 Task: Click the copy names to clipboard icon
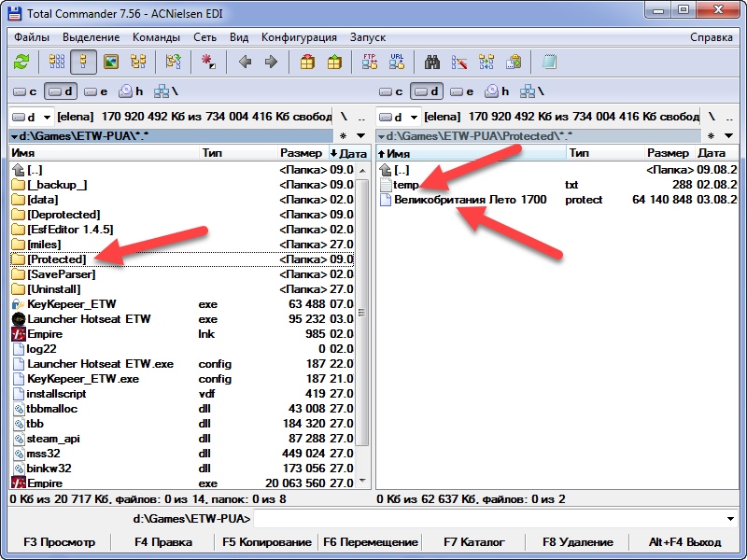[x=514, y=62]
